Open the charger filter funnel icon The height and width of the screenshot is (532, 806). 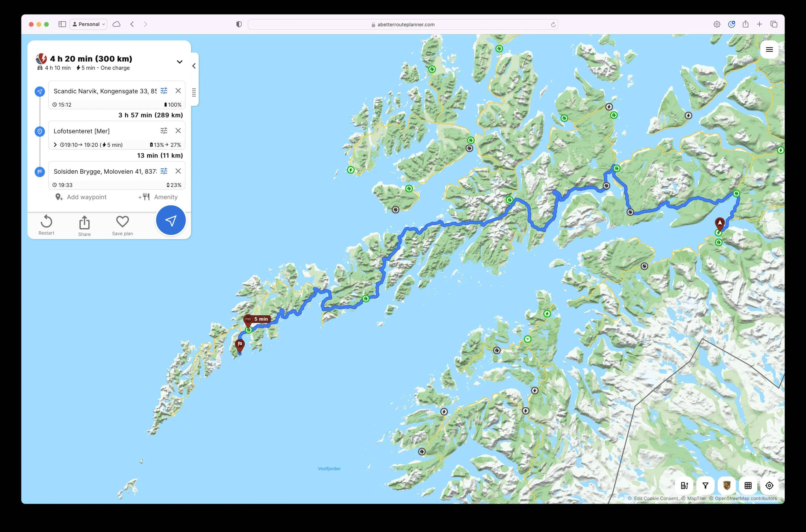tap(705, 486)
